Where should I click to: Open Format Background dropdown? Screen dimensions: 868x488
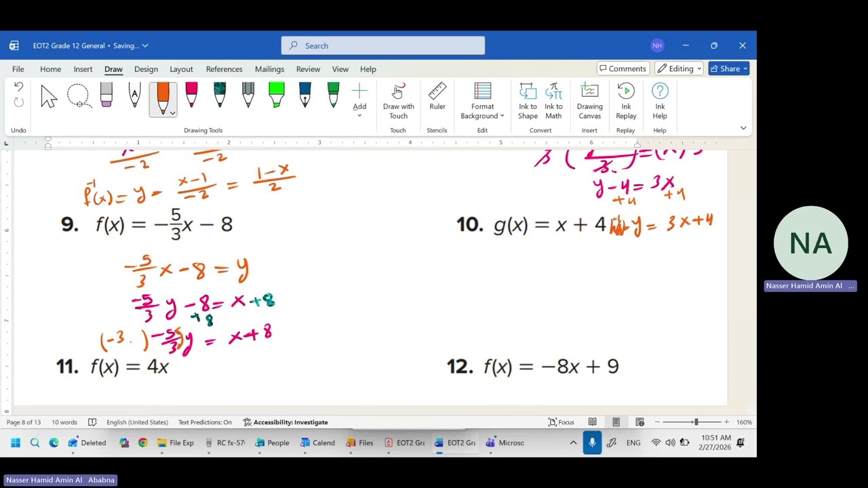click(x=482, y=101)
